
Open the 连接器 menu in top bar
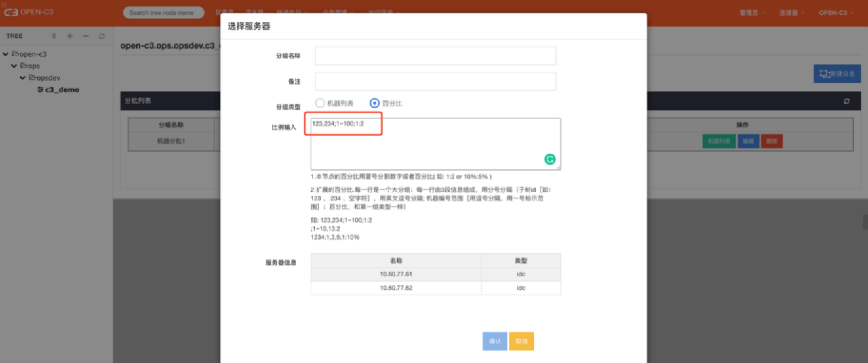[791, 13]
